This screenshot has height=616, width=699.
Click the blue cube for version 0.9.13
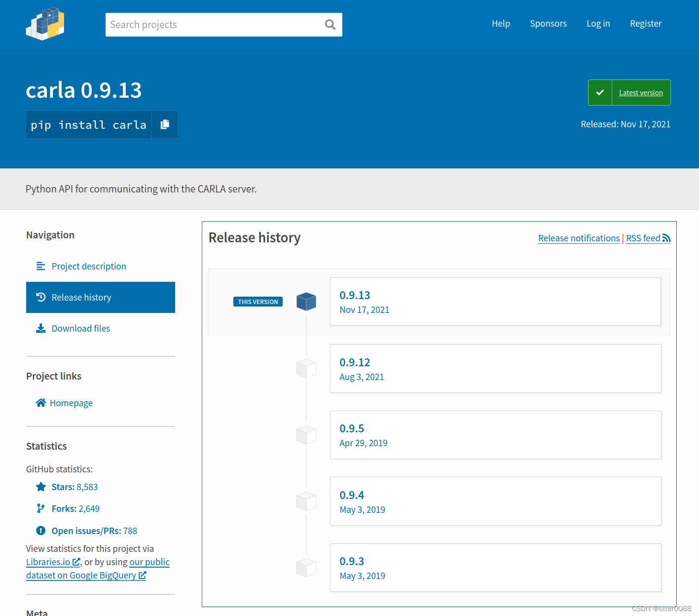pyautogui.click(x=306, y=301)
